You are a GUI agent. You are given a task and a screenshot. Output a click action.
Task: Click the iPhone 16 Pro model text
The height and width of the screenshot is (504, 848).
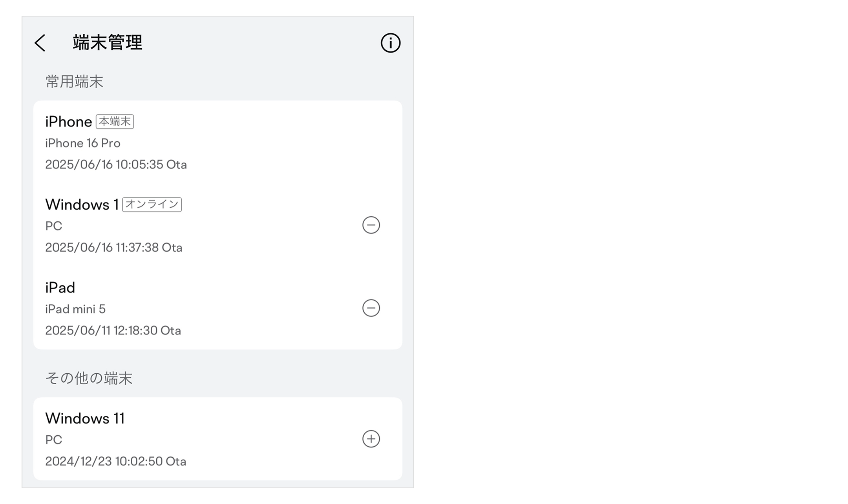[x=83, y=143]
